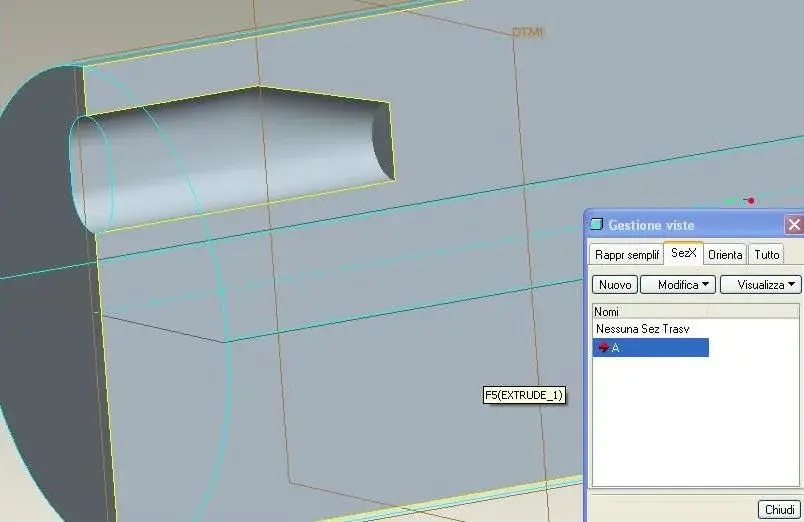The width and height of the screenshot is (804, 522).
Task: Select the DTM1 datum plane label
Action: 528,32
